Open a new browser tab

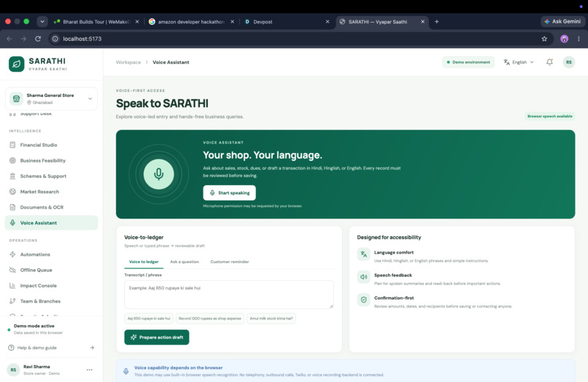click(x=436, y=22)
